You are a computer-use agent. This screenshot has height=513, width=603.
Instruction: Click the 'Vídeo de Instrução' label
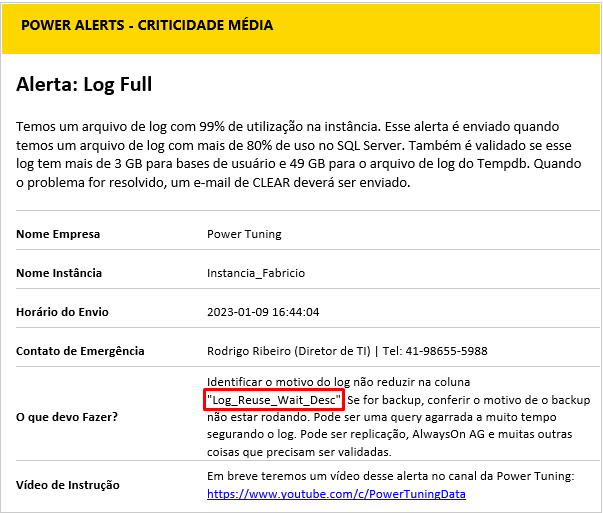click(x=68, y=485)
